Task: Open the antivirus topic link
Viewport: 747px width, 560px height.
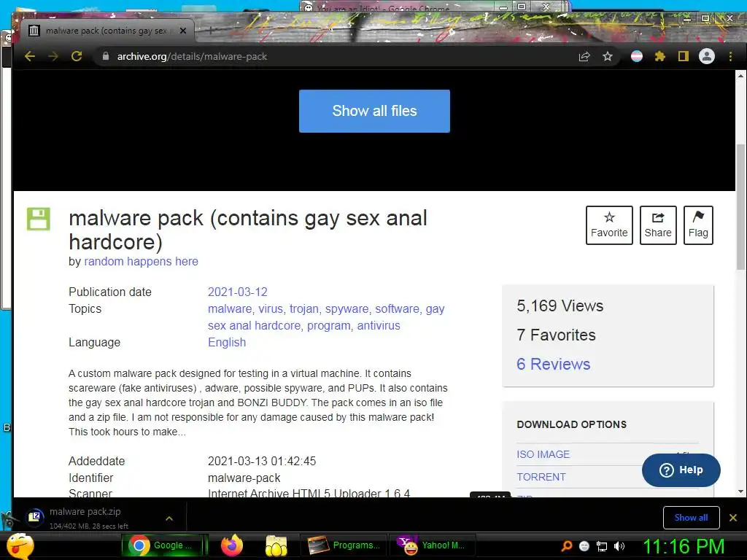Action: 379,326
